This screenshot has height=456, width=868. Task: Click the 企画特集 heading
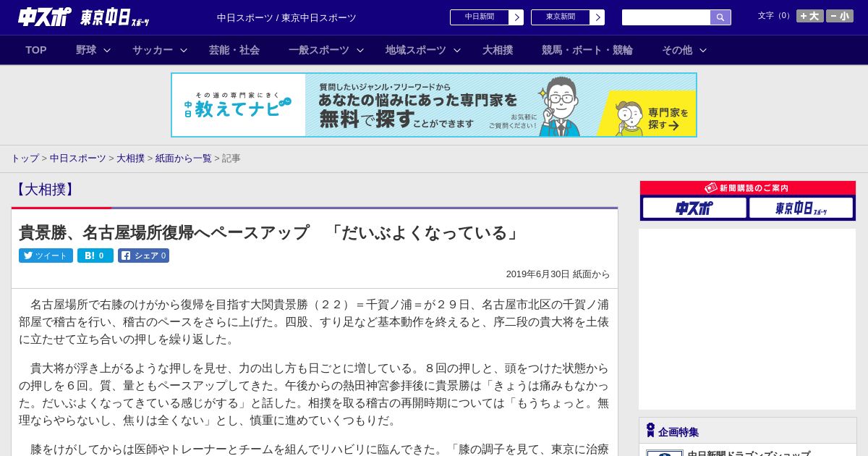tap(678, 432)
